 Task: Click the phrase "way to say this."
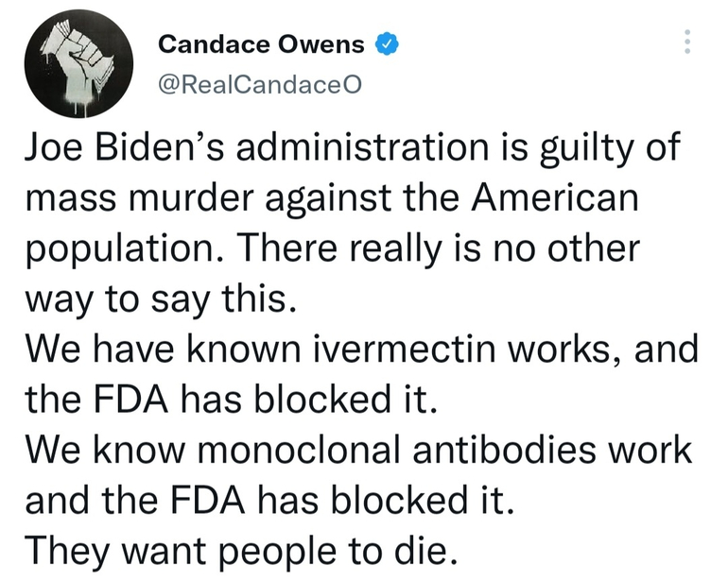click(159, 300)
